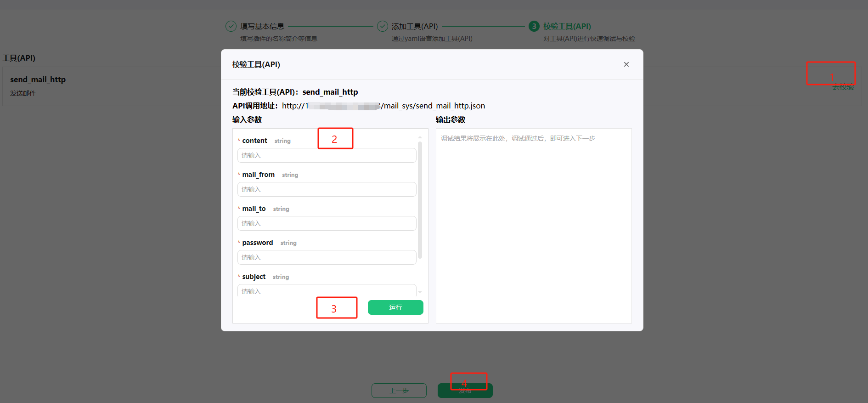Select the 填写基本信息 step label
This screenshot has height=403, width=868.
(x=262, y=26)
